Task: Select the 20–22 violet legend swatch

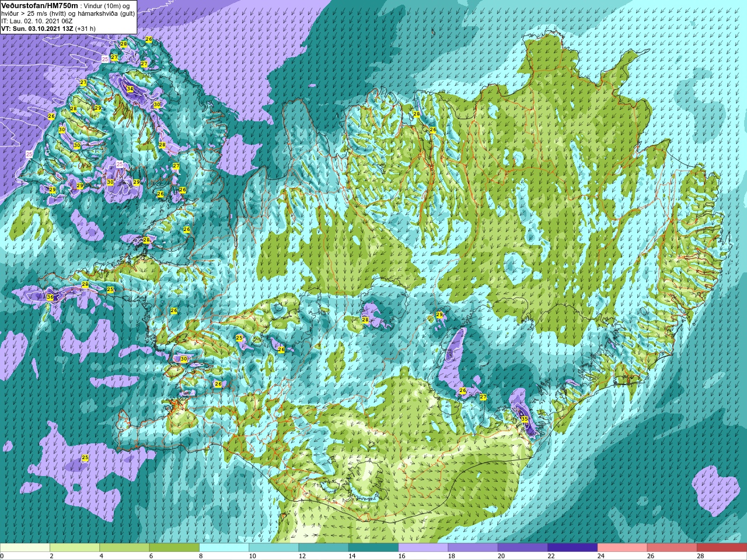Action: [523, 548]
